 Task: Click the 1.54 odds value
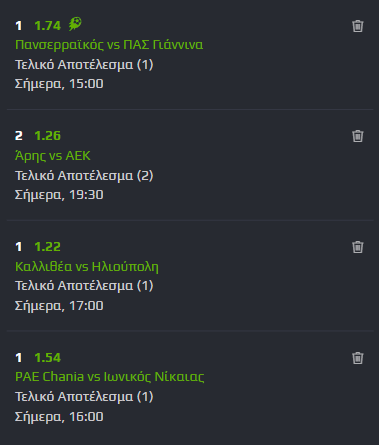pyautogui.click(x=48, y=358)
